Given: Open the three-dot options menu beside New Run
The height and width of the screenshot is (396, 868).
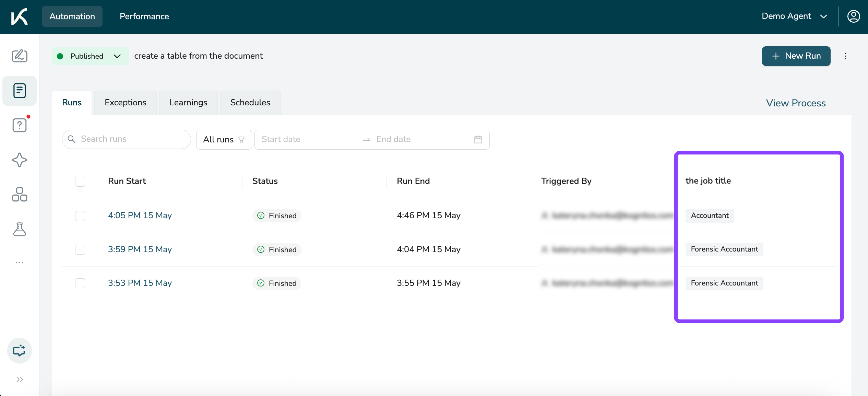Looking at the screenshot, I should 845,56.
